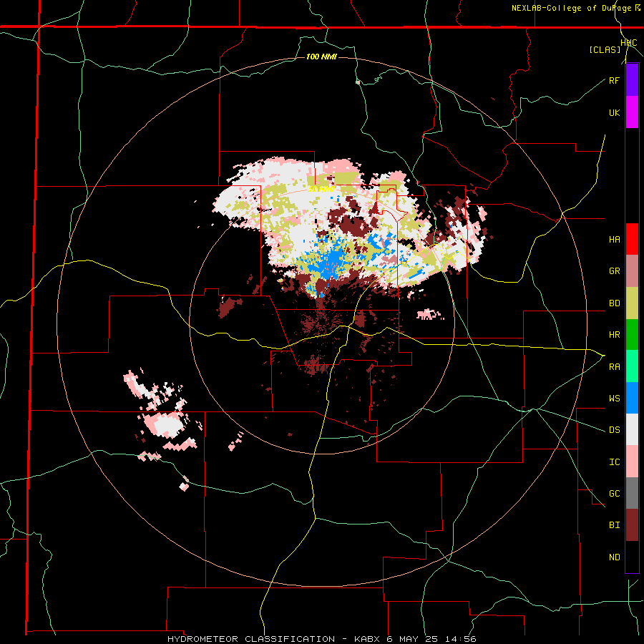Click the NEXLAB-College of DuPage credit text
Viewport: 644px width, 644px height.
(x=571, y=8)
